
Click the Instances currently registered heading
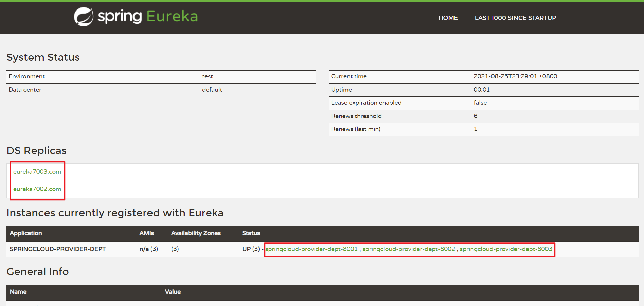tap(115, 213)
